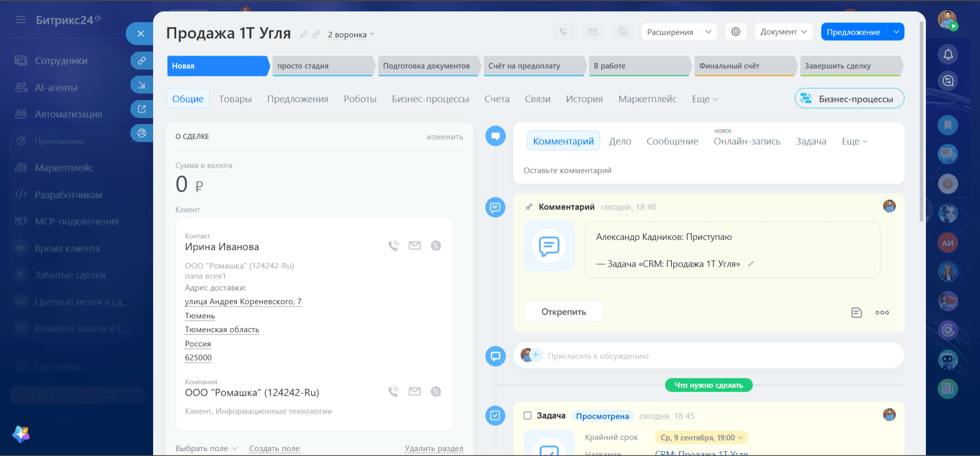
Task: Open user profile avatar top right
Action: 947,20
